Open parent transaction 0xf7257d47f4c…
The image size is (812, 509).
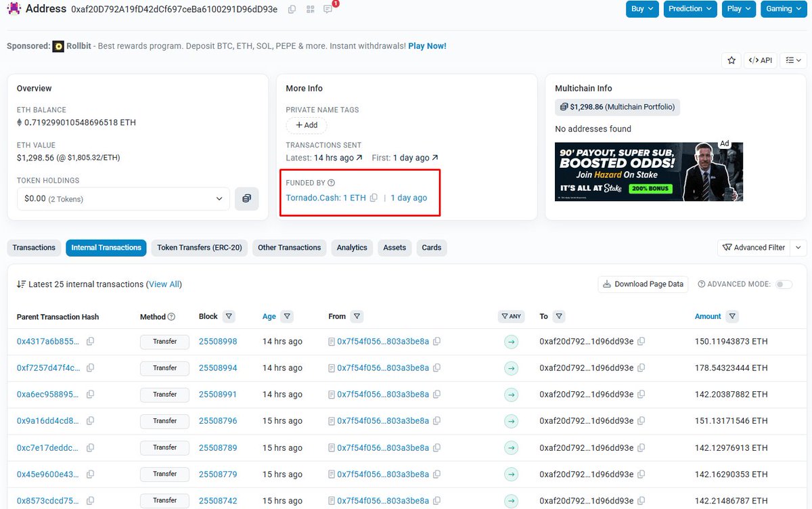[48, 368]
